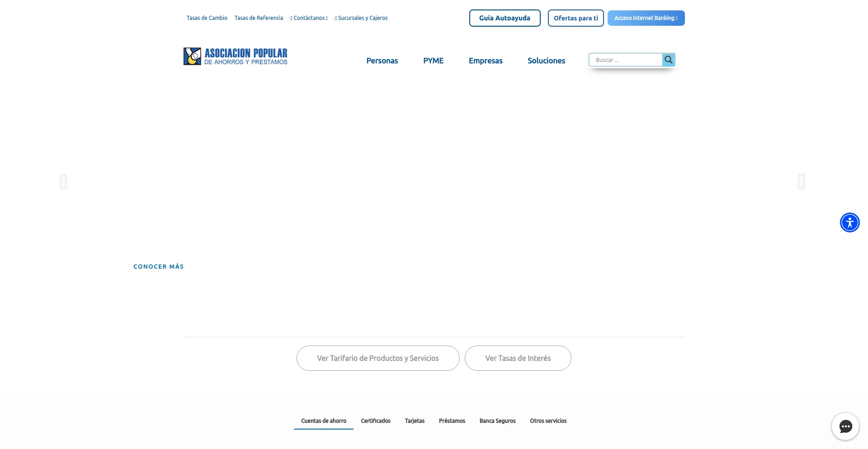
Task: Open Acceso Internet Banking dropdown
Action: point(646,18)
